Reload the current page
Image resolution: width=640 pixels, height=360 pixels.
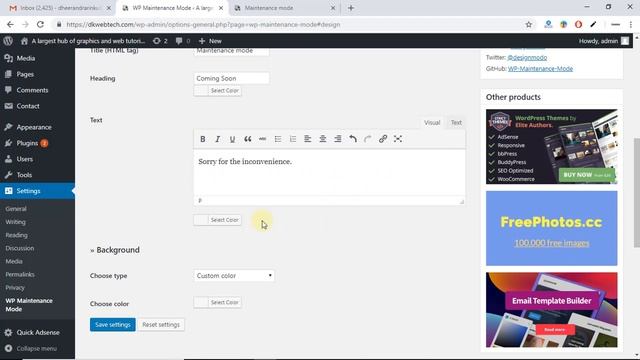pyautogui.click(x=40, y=24)
